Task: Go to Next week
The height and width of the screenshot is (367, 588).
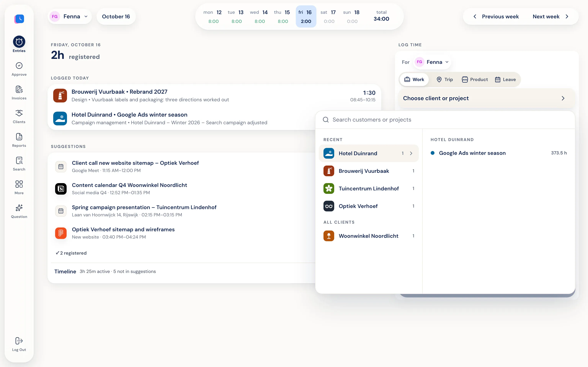Action: click(550, 16)
